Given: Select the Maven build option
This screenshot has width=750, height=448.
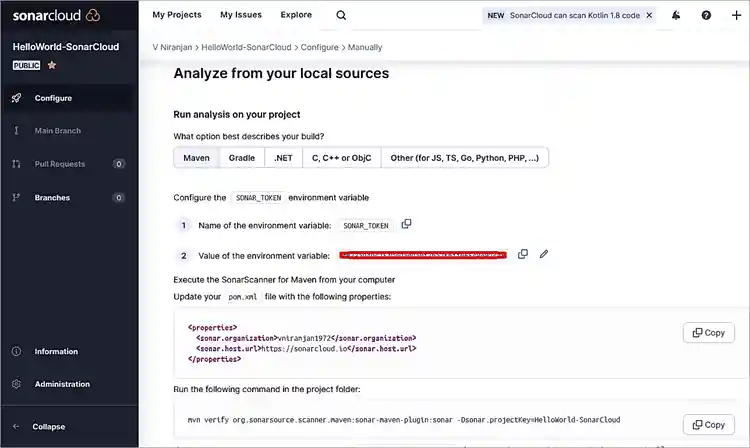Looking at the screenshot, I should coord(197,158).
